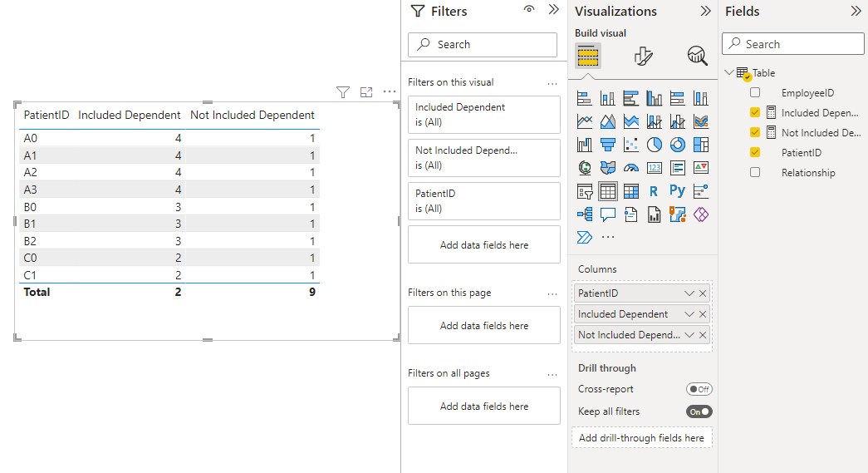Switch to Build visual tab
The image size is (868, 473).
(588, 56)
